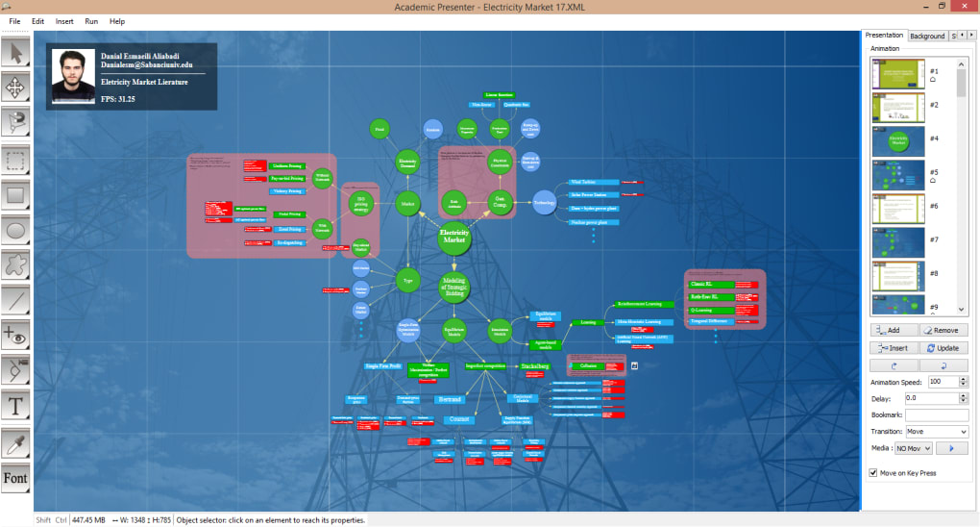
Task: Click the Insert animation button
Action: coord(894,348)
